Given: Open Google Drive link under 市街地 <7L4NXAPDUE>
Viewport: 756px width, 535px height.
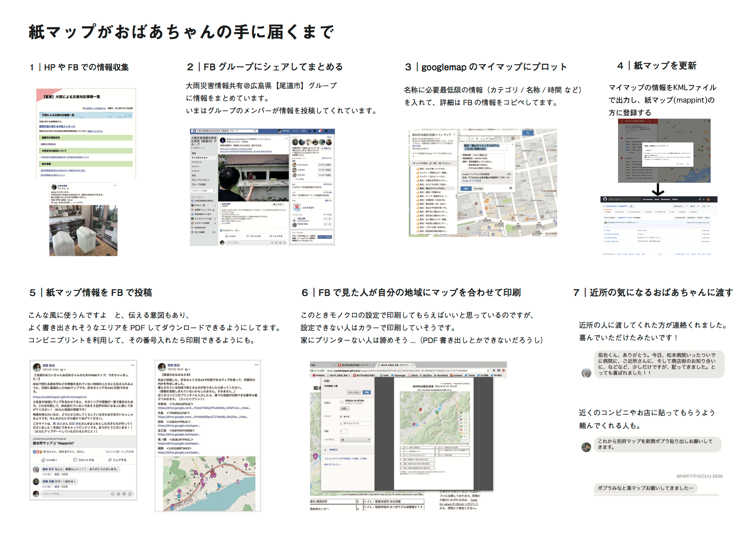Looking at the screenshot, I should click(204, 408).
